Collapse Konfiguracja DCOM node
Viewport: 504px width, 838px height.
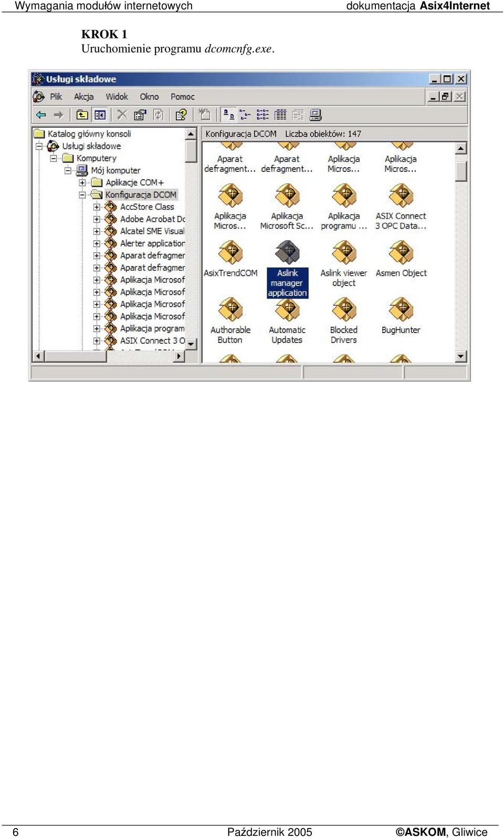pyautogui.click(x=82, y=194)
